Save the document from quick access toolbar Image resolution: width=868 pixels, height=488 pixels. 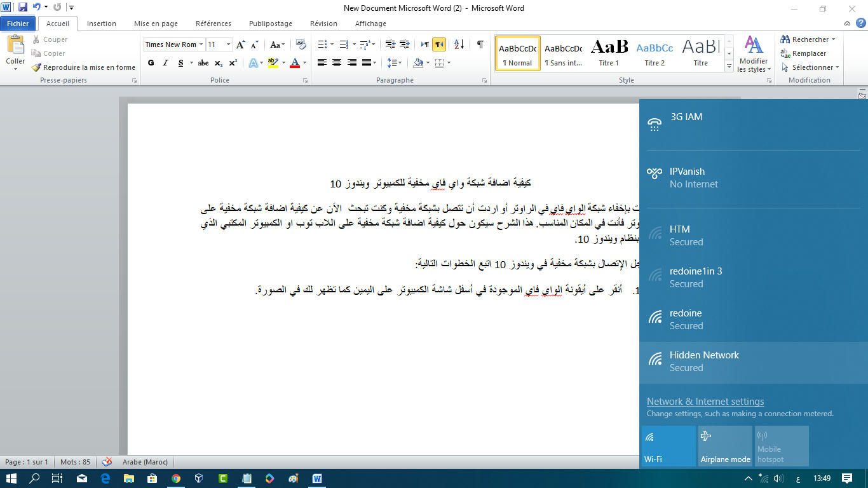(x=23, y=8)
